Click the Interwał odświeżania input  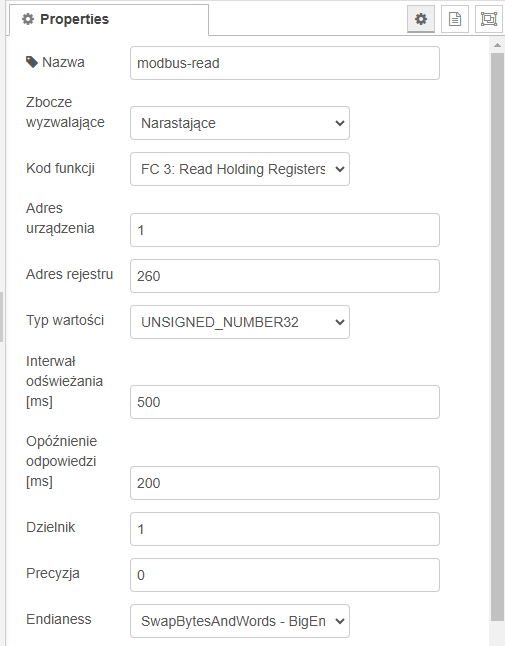point(285,402)
